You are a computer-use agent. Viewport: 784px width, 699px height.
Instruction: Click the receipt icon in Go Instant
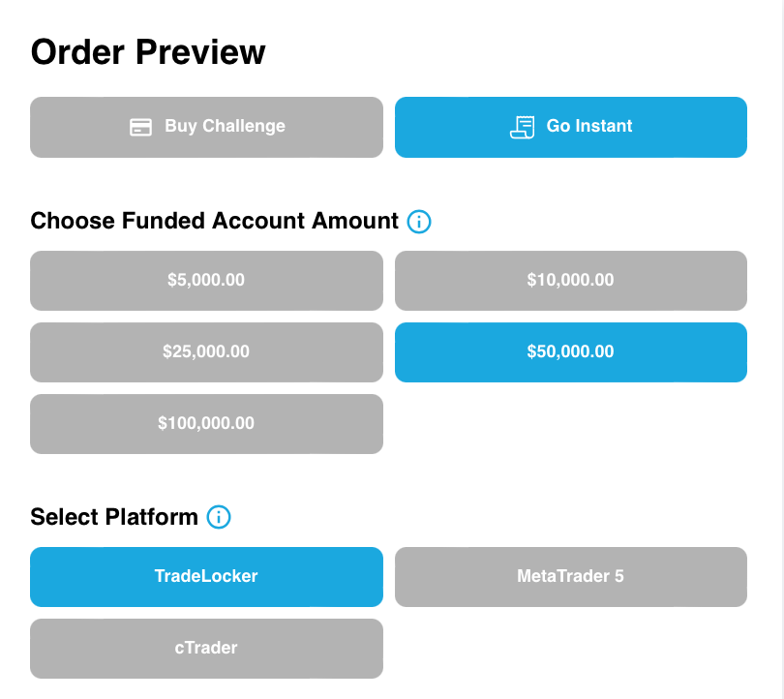(x=522, y=127)
